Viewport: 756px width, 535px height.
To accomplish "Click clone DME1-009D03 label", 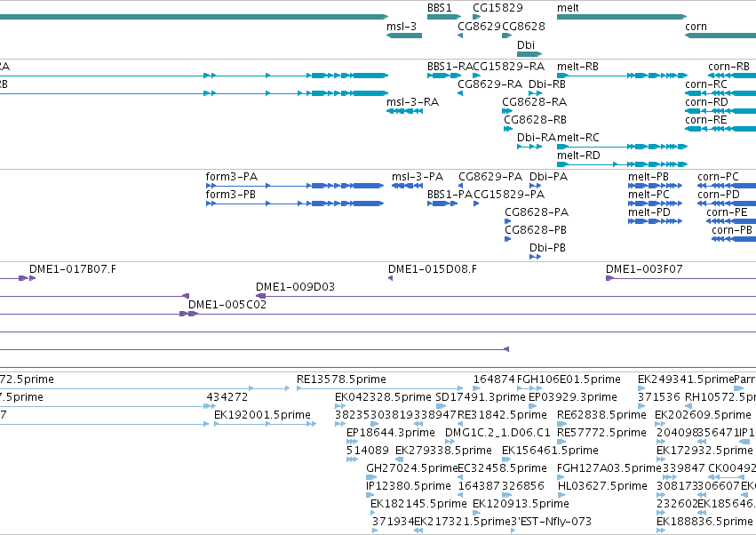I will 295,288.
